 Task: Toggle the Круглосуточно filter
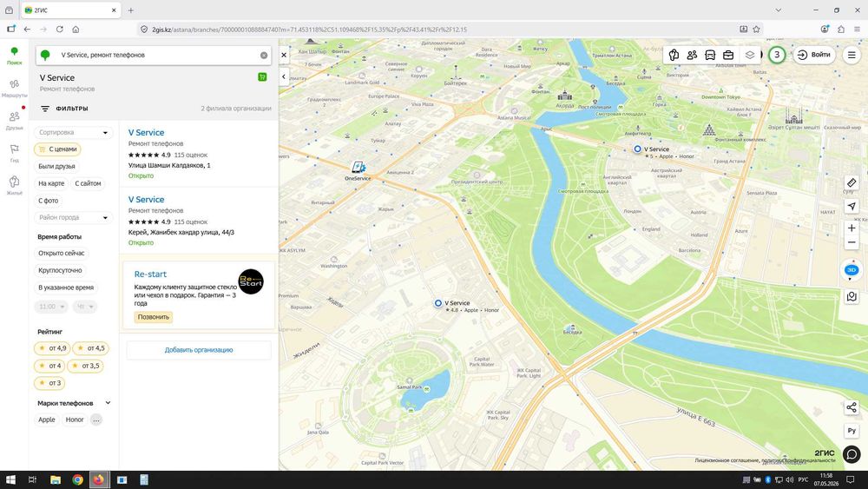point(60,270)
